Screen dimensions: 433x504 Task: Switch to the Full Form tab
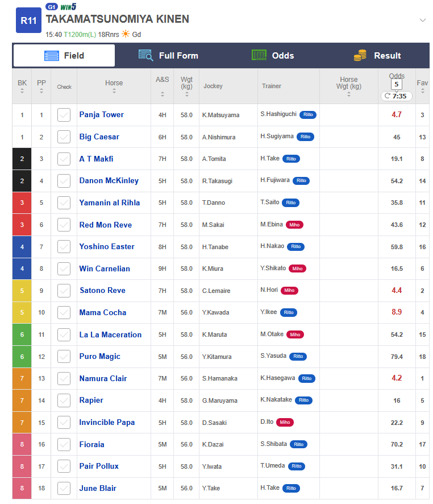click(x=168, y=56)
